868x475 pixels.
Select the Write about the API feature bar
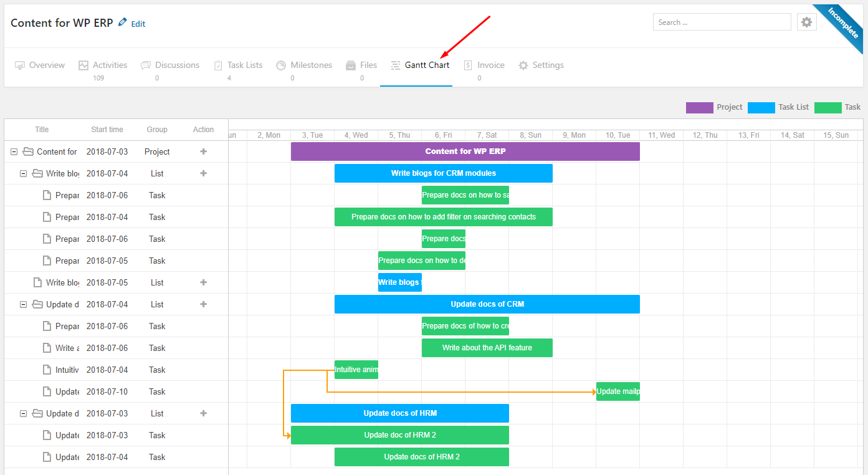pos(487,348)
